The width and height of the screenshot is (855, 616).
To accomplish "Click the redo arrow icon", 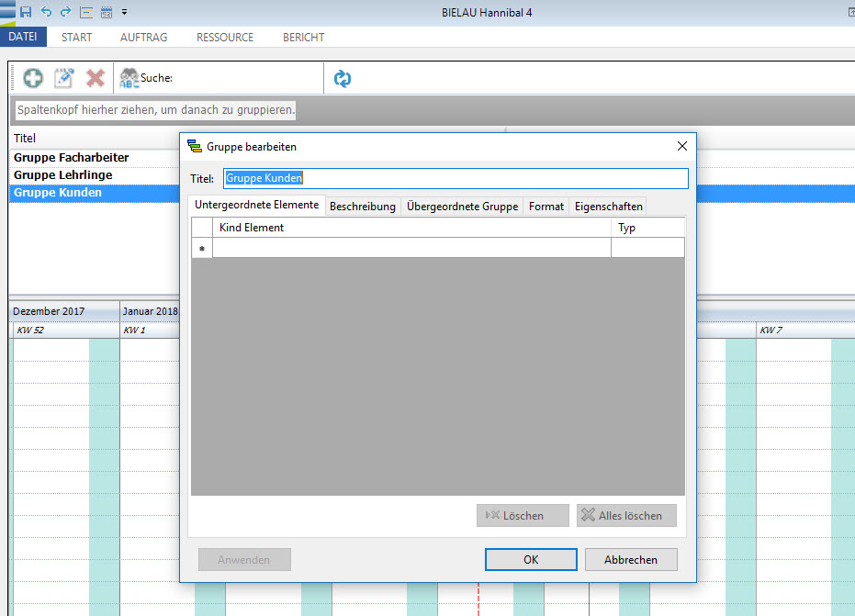I will tap(65, 12).
